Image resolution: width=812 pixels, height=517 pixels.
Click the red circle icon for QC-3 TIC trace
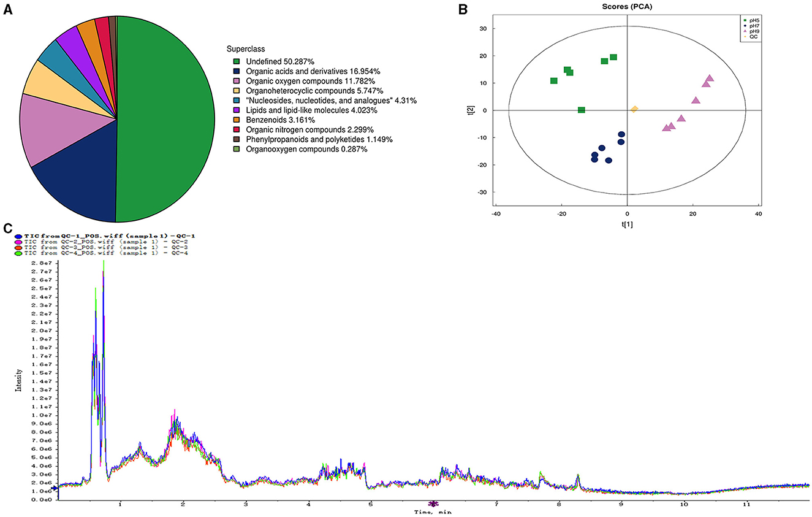(18, 247)
